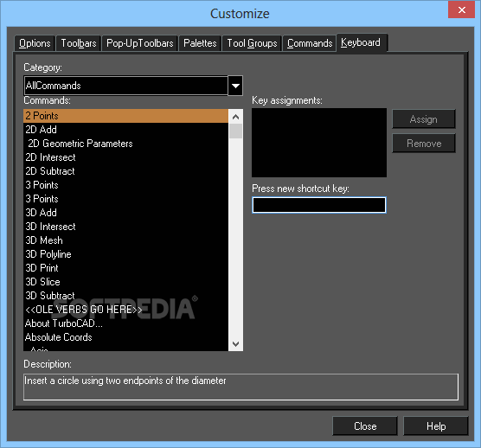Choose the 3D Intersect command
This screenshot has width=481, height=448.
pyautogui.click(x=125, y=227)
